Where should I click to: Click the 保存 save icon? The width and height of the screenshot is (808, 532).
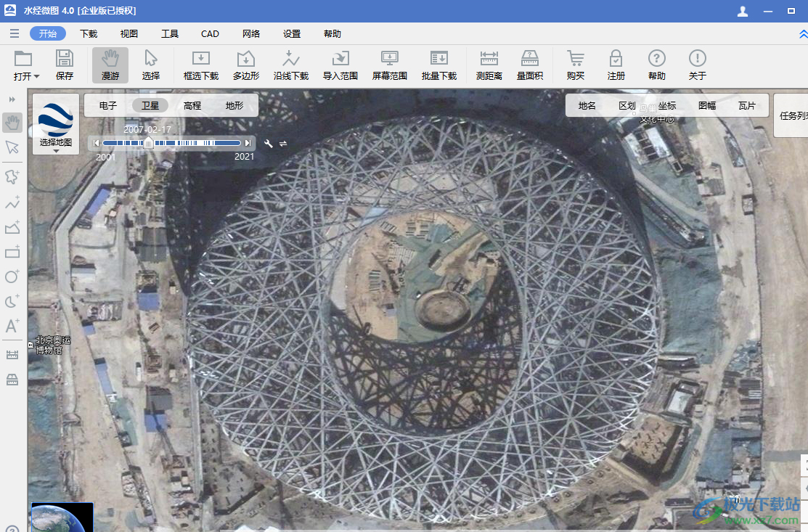click(65, 65)
